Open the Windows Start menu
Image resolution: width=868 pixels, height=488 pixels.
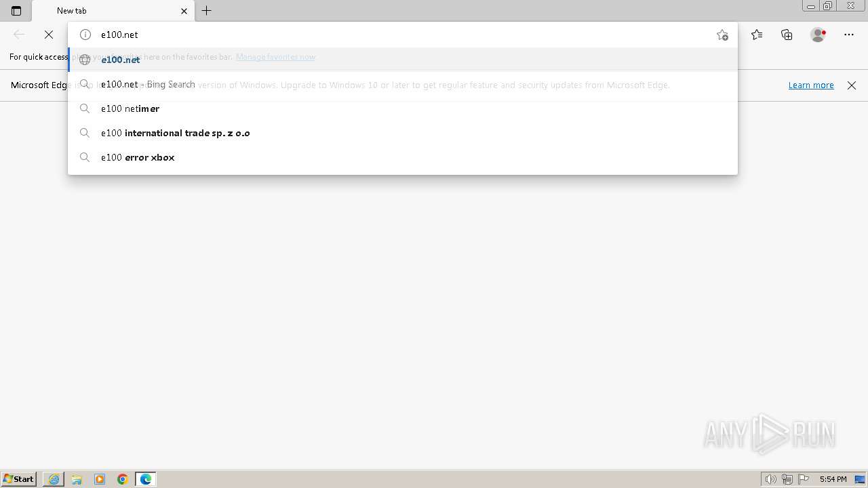[19, 479]
